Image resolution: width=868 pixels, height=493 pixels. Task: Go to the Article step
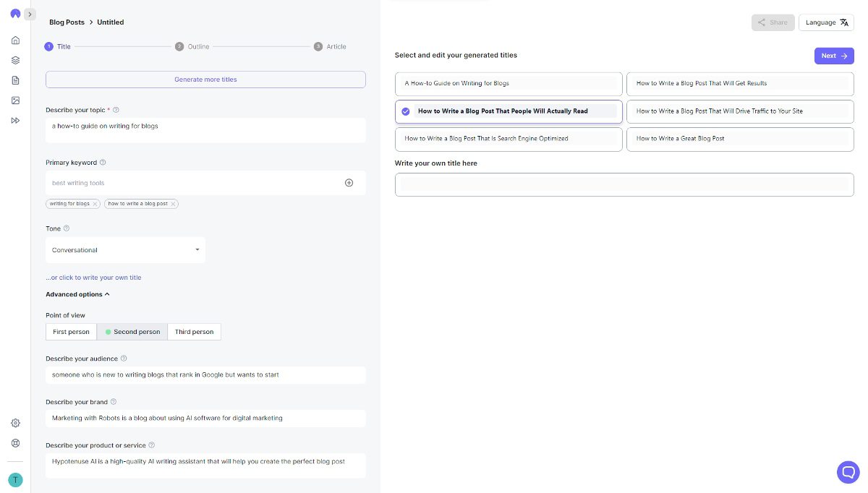coord(331,46)
